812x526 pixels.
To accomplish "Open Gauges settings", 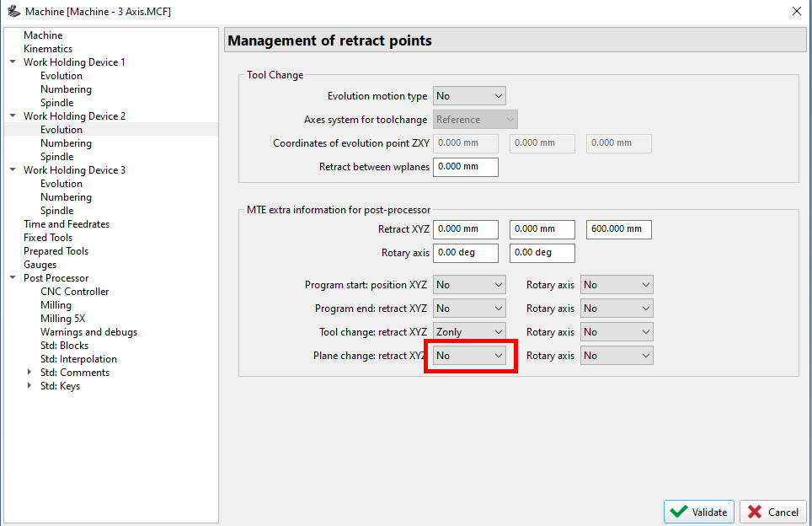I will [x=40, y=265].
